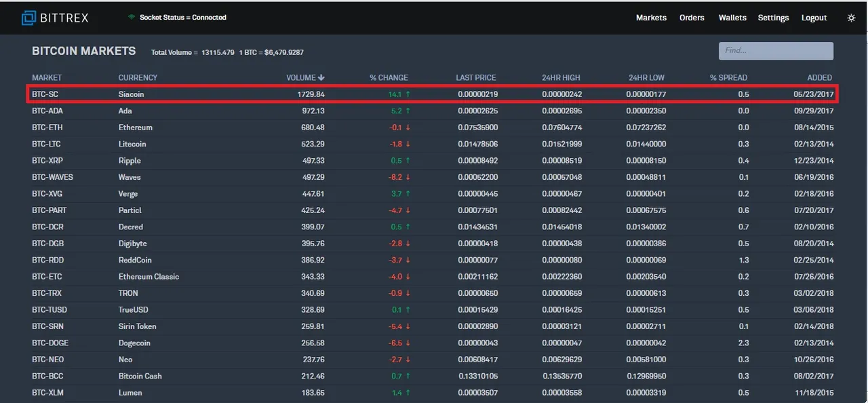Go to Wallets
Viewport: 868px width, 403px height.
click(732, 18)
